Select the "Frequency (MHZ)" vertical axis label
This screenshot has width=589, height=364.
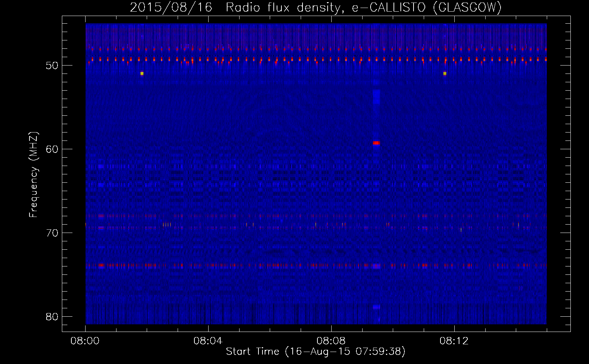[33, 175]
